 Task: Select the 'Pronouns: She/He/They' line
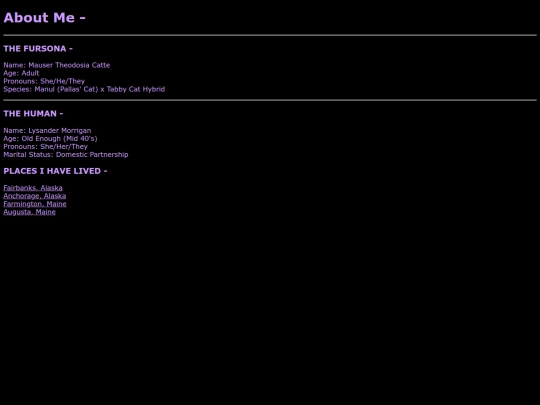[44, 81]
